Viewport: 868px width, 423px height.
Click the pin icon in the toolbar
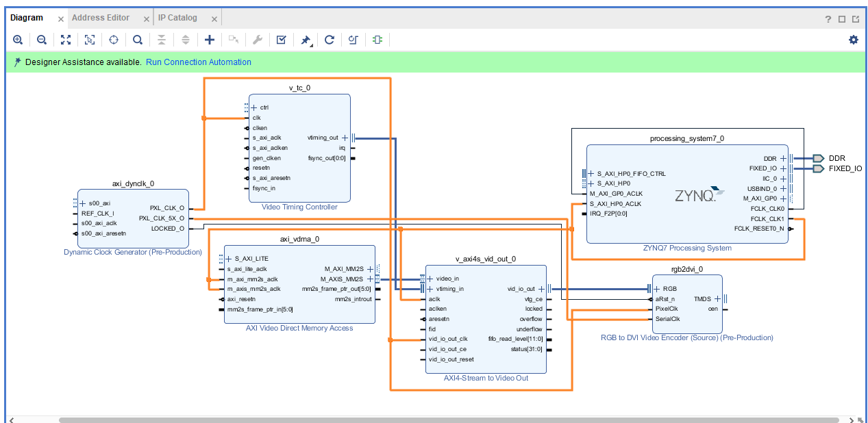click(x=306, y=40)
